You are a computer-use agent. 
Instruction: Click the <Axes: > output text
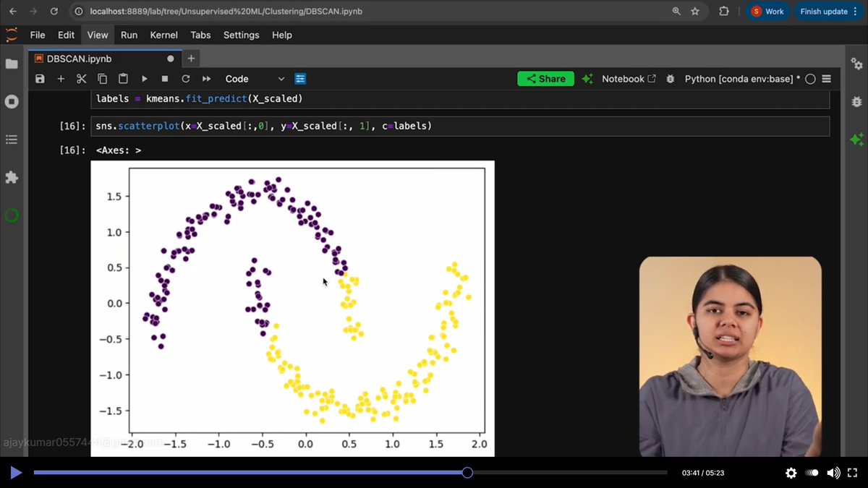(118, 150)
